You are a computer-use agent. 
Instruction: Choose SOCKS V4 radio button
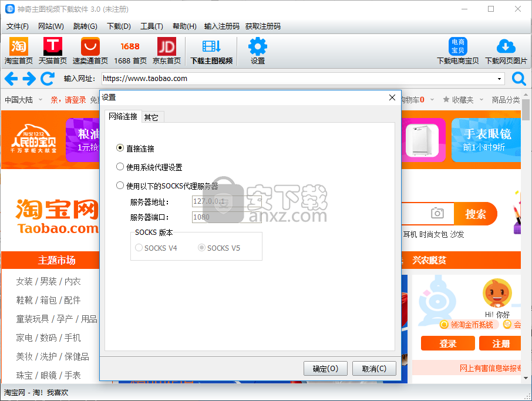click(139, 248)
